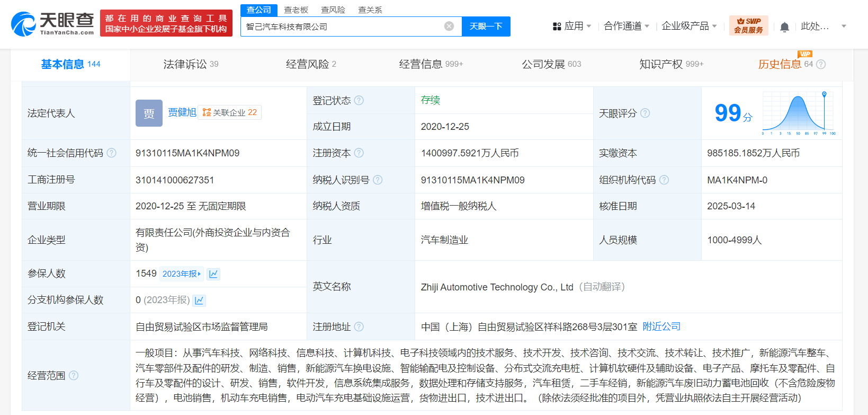Click the help icon beside 经营范围
868x415 pixels.
click(x=74, y=375)
